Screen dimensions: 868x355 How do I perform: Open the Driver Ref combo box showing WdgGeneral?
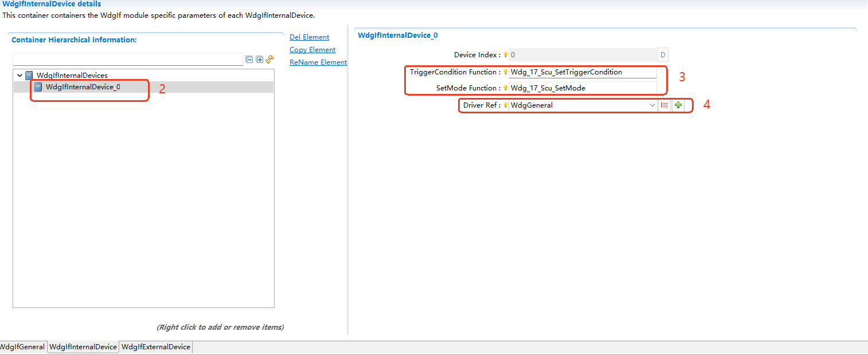(x=579, y=105)
